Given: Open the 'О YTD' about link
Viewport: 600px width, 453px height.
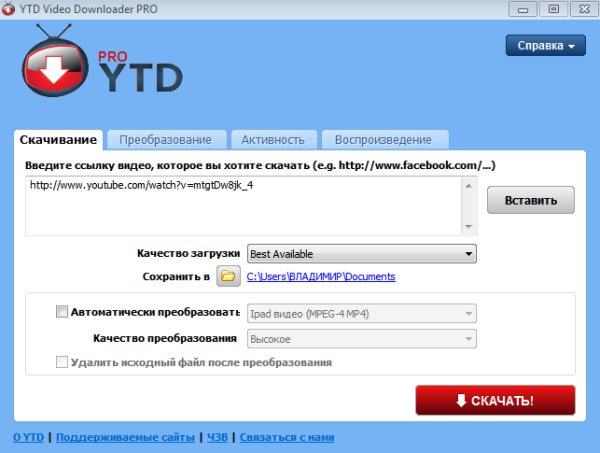Looking at the screenshot, I should pos(28,437).
